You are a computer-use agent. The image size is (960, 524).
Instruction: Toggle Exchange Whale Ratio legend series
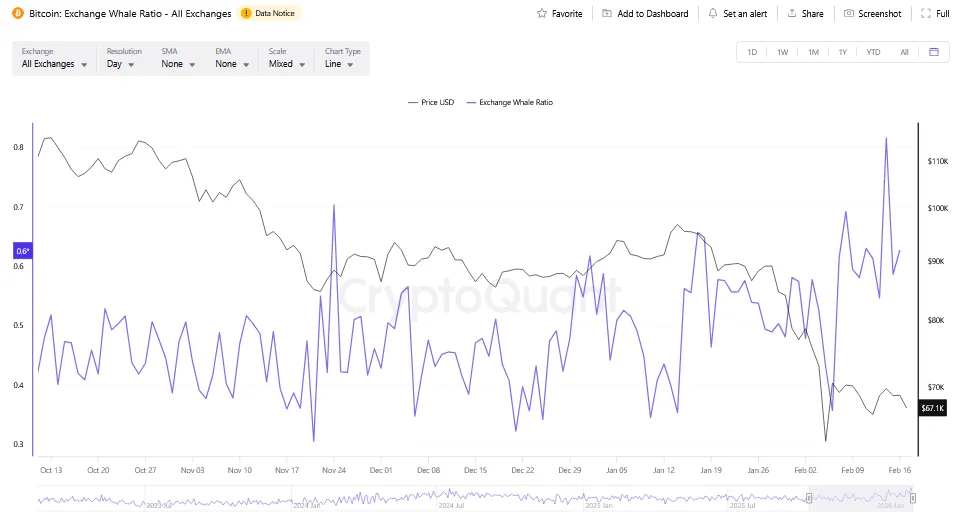click(x=508, y=102)
